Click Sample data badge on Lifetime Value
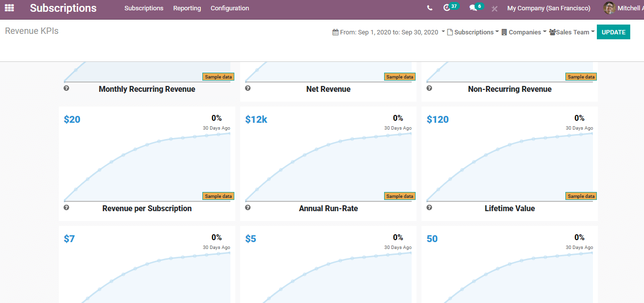The height and width of the screenshot is (303, 644). click(x=581, y=196)
